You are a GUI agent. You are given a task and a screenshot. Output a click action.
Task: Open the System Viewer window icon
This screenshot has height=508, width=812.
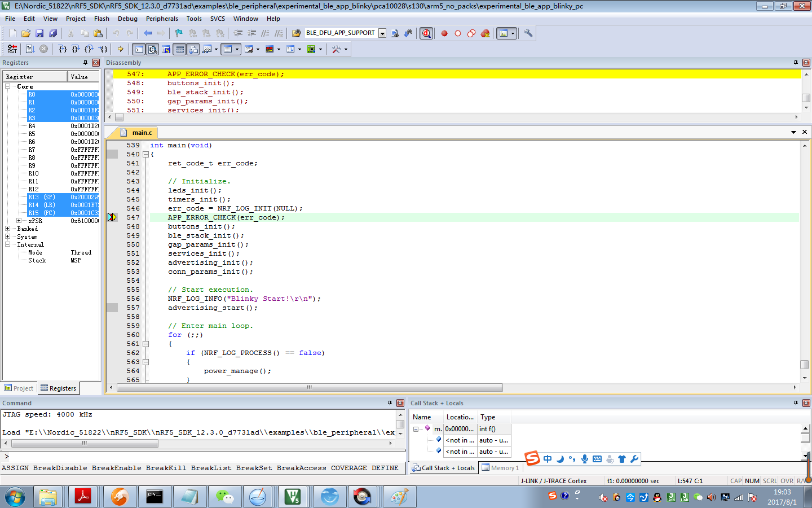point(311,49)
